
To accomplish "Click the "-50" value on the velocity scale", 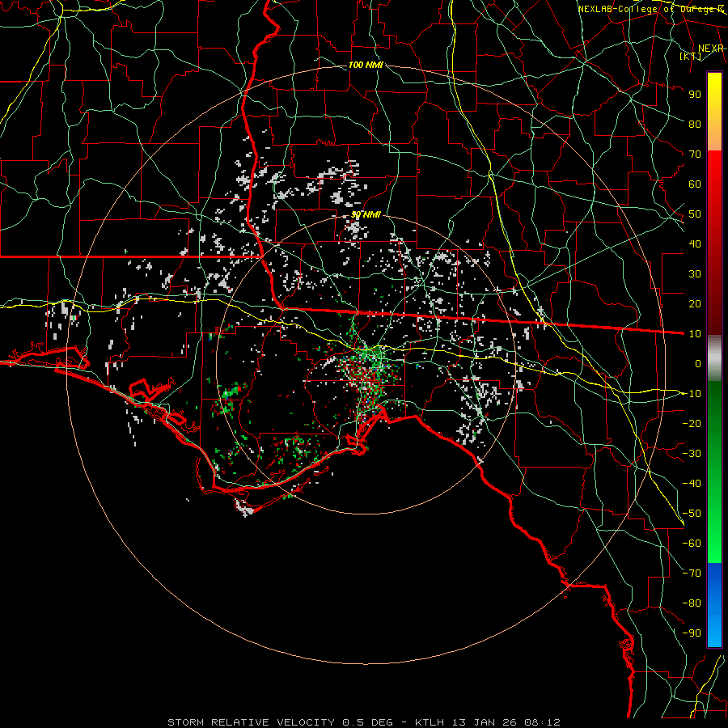I will (x=692, y=514).
